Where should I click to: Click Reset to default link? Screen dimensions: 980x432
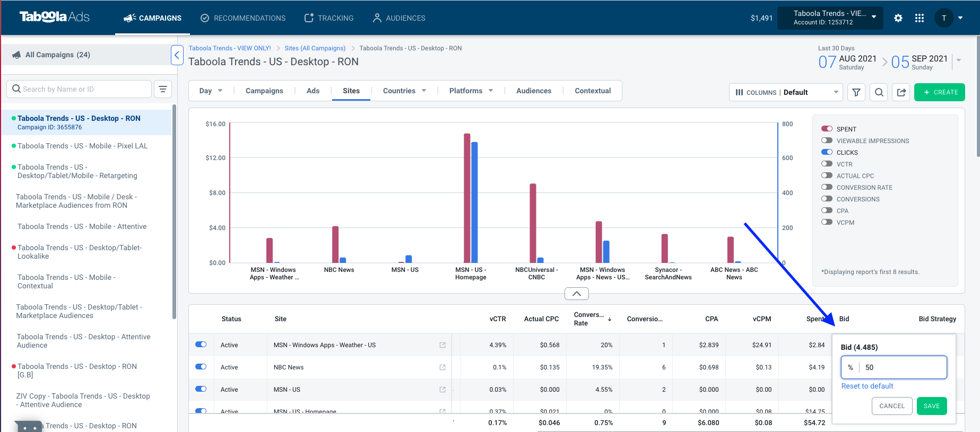(867, 386)
